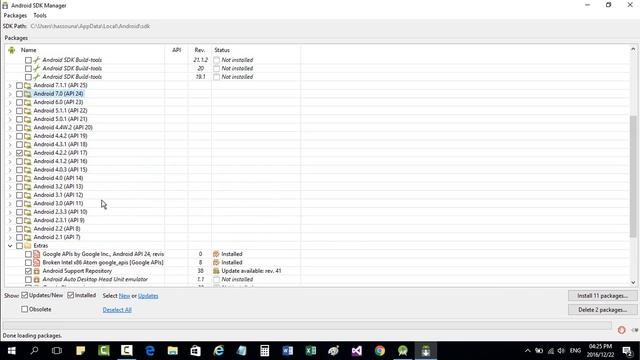Click the Rev. column header
Viewport: 640px width, 360px height.
[200, 50]
